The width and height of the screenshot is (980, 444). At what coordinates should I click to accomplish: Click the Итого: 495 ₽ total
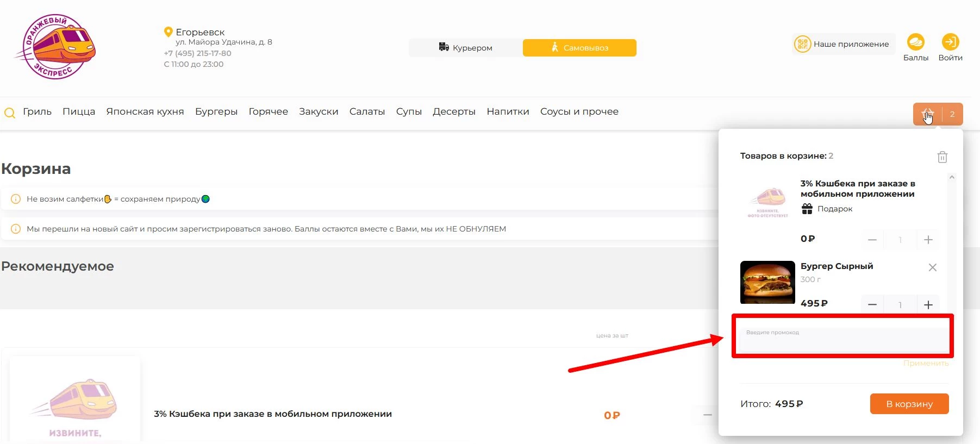click(x=772, y=404)
